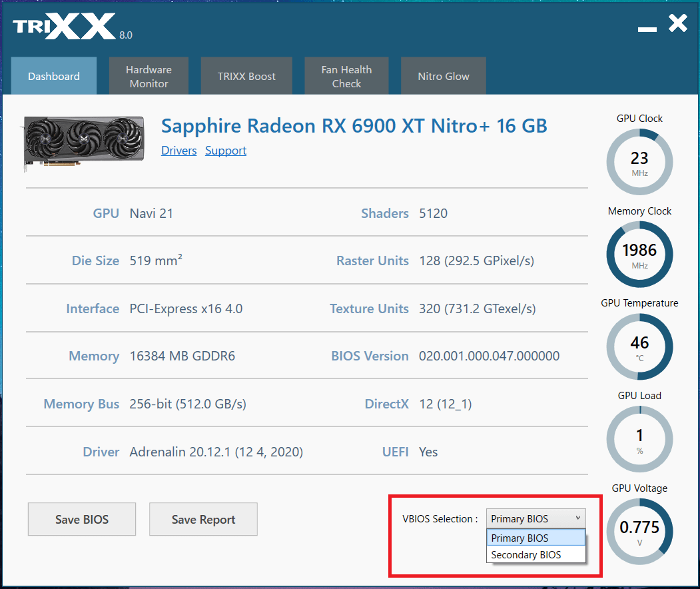Screen dimensions: 700x589
Task: Open the Nitro Glow tab
Action: (x=444, y=76)
